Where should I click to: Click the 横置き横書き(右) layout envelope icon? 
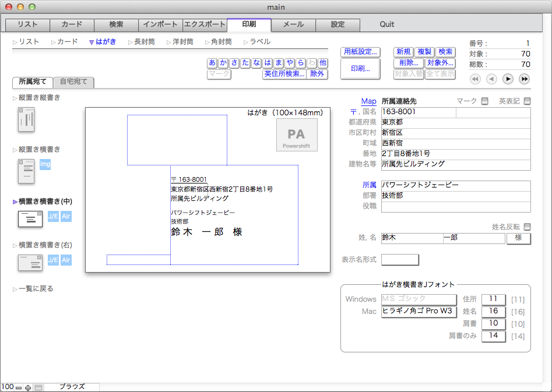tap(30, 263)
